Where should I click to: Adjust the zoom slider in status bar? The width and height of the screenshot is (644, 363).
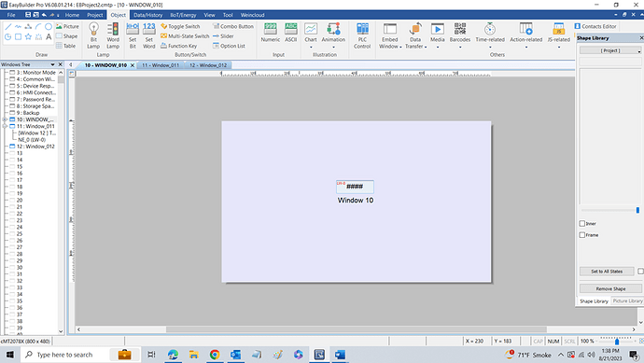(617, 342)
